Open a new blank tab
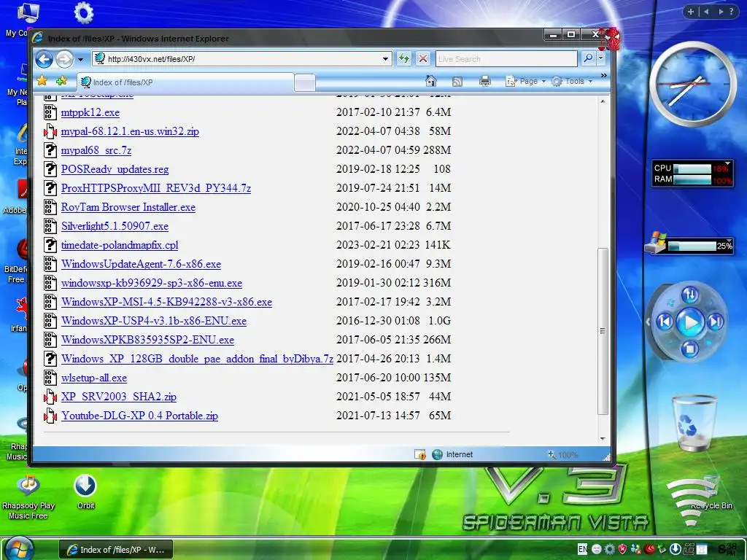 pyautogui.click(x=305, y=83)
